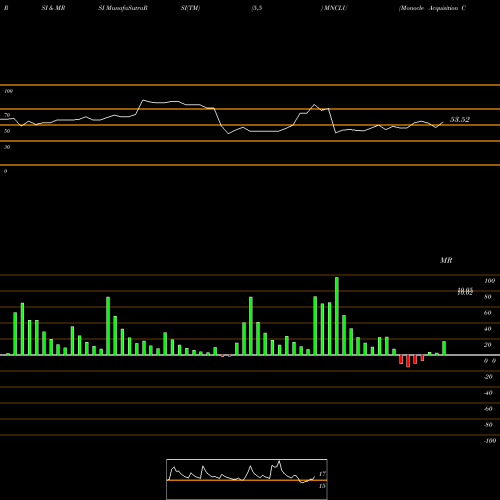Click the RSI axis label 50
Viewport: 500px width, 500px height.
click(x=7, y=131)
